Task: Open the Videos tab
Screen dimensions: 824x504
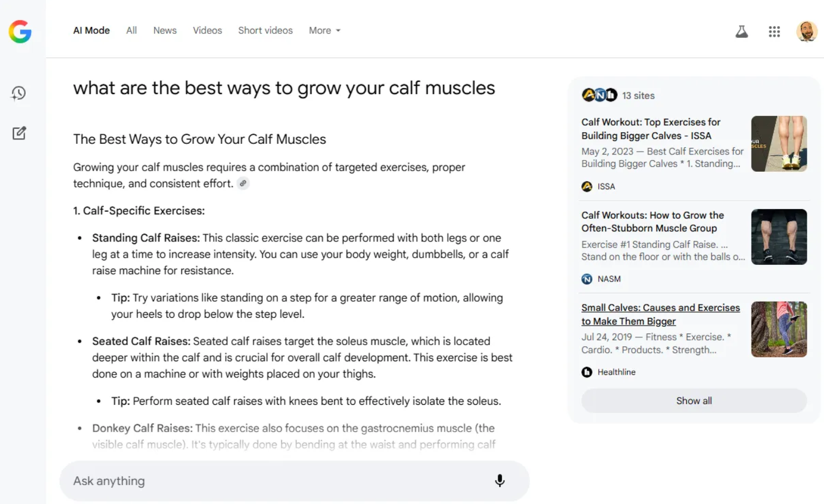Action: pyautogui.click(x=208, y=31)
